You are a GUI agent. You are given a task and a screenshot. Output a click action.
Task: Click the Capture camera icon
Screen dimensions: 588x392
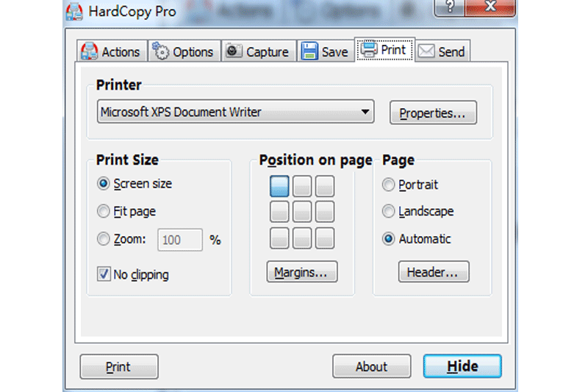(x=234, y=51)
